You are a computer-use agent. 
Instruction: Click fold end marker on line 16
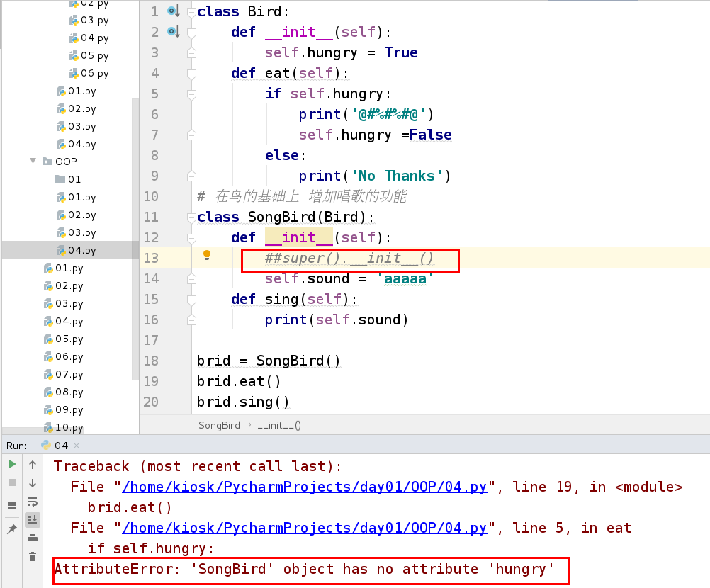[191, 320]
